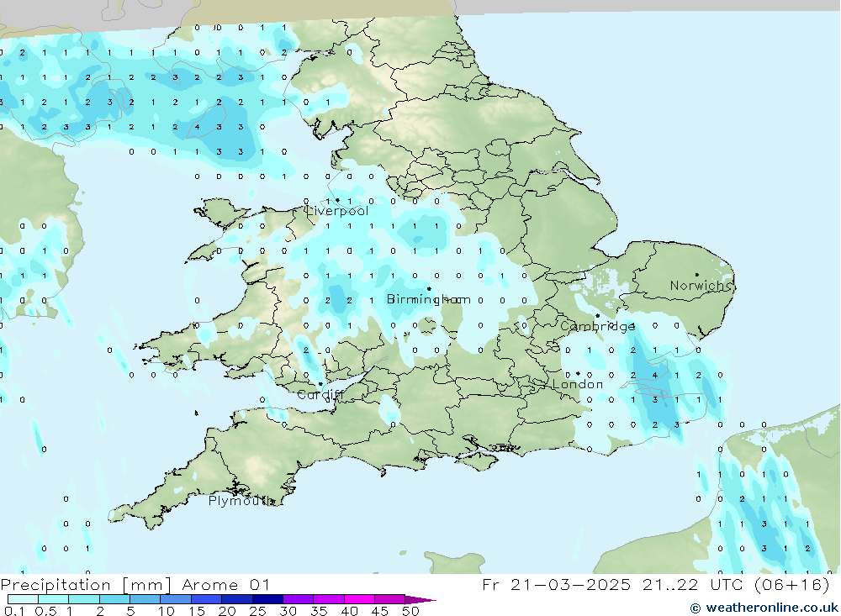The image size is (841, 616).
Task: Click the Plymouth city label
Action: (x=242, y=501)
